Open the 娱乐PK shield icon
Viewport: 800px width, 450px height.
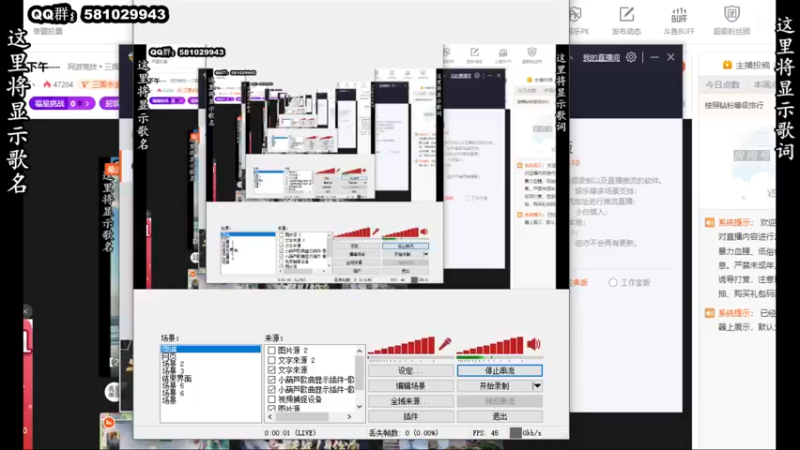(x=576, y=14)
